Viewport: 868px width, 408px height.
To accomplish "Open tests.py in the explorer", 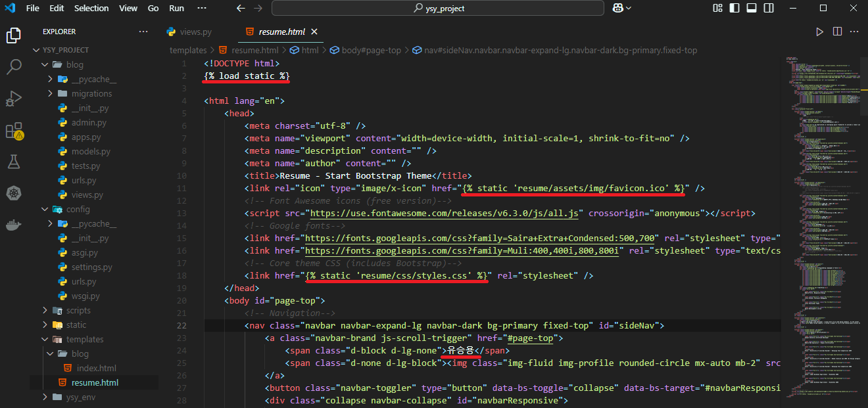I will click(x=86, y=166).
